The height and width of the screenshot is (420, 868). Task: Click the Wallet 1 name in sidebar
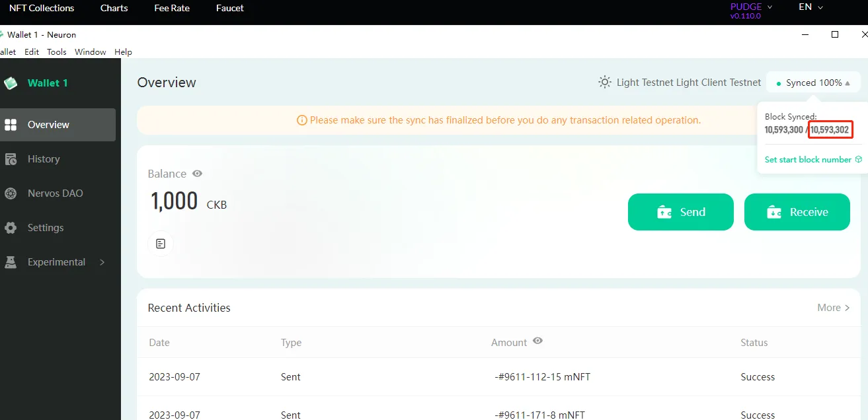48,83
